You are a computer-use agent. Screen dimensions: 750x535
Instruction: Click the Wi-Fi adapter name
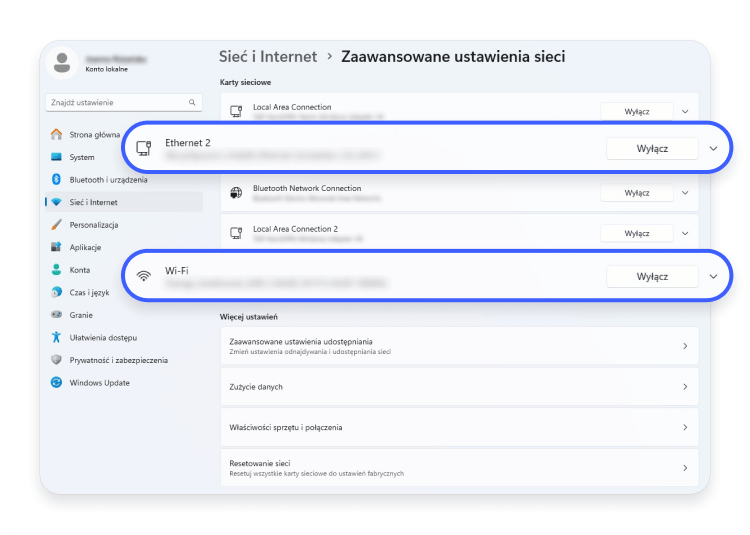click(x=176, y=271)
